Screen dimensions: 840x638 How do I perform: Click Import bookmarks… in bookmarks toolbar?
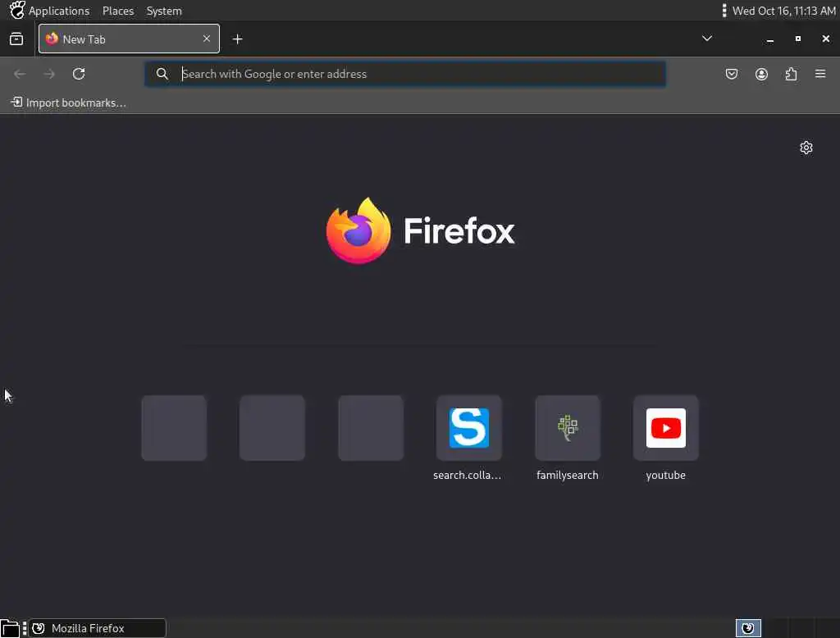click(69, 103)
